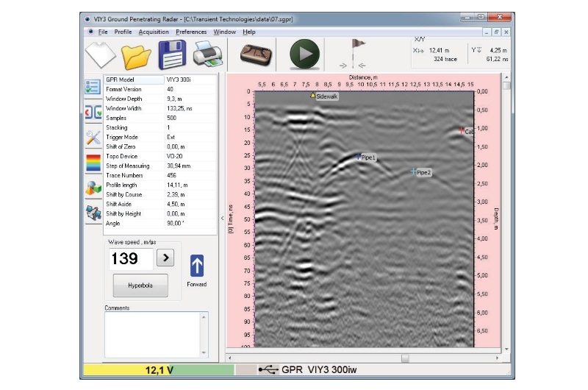
Task: Click the application icon in the menu bar
Action: [90, 32]
